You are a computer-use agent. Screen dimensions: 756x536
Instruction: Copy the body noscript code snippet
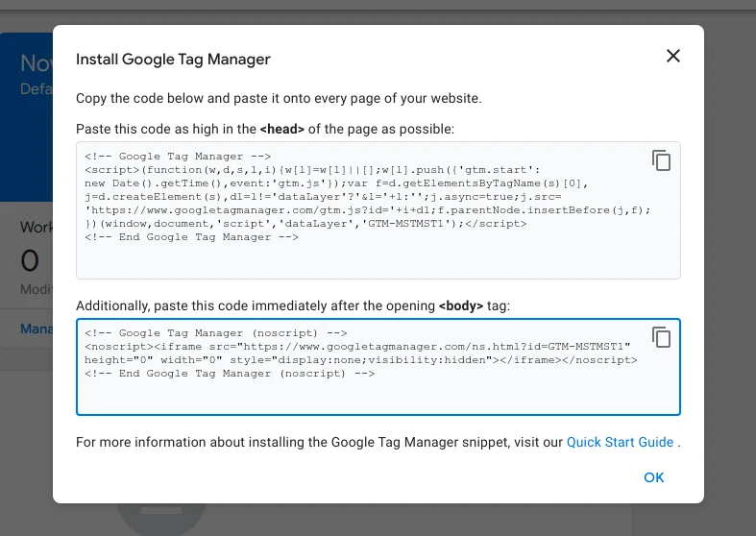pos(661,337)
